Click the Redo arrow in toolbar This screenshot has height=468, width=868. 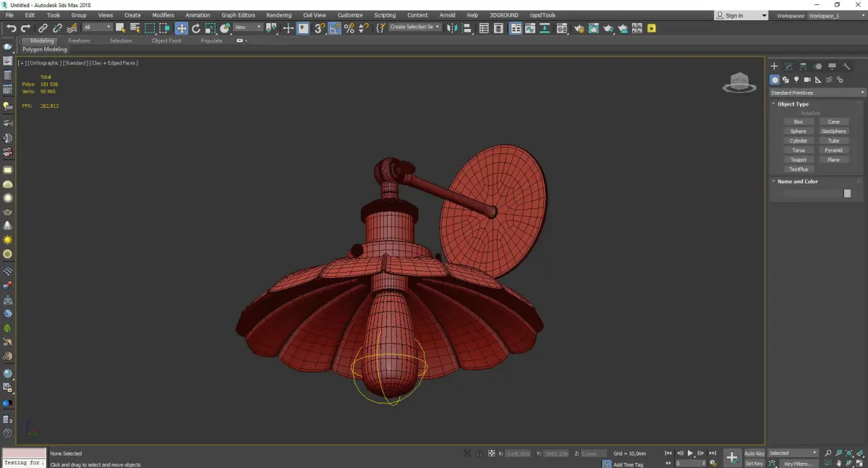pyautogui.click(x=25, y=28)
